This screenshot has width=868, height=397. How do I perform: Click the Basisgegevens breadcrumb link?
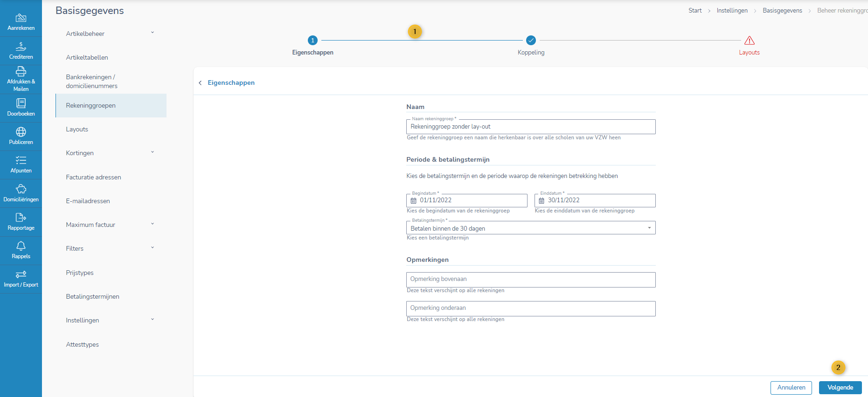tap(782, 11)
